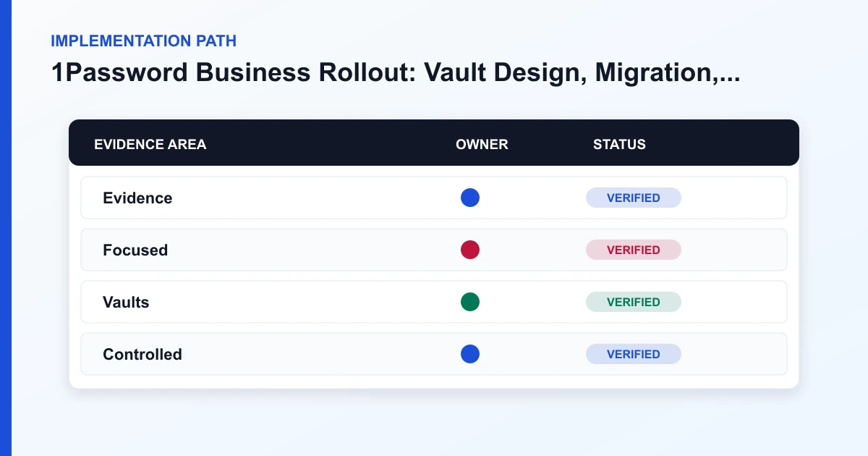This screenshot has width=868, height=456.
Task: Select the Controlled row label
Action: (142, 354)
